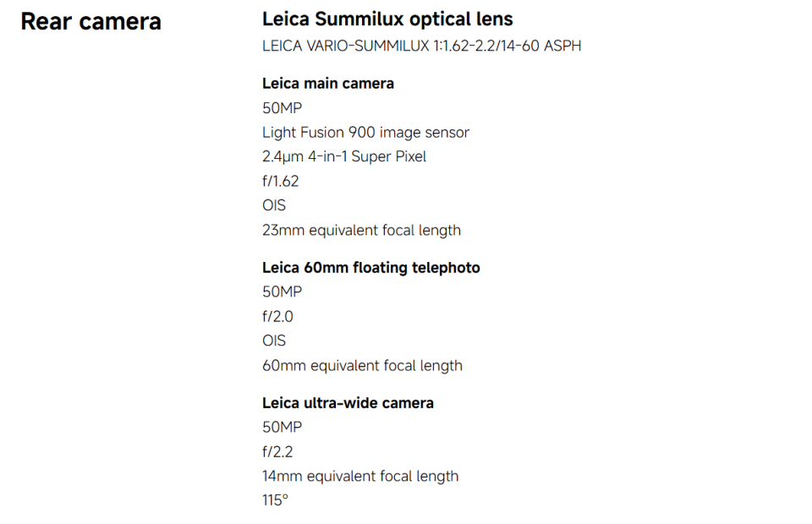The height and width of the screenshot is (524, 812).
Task: Click the f/2.2 aperture value
Action: [277, 451]
